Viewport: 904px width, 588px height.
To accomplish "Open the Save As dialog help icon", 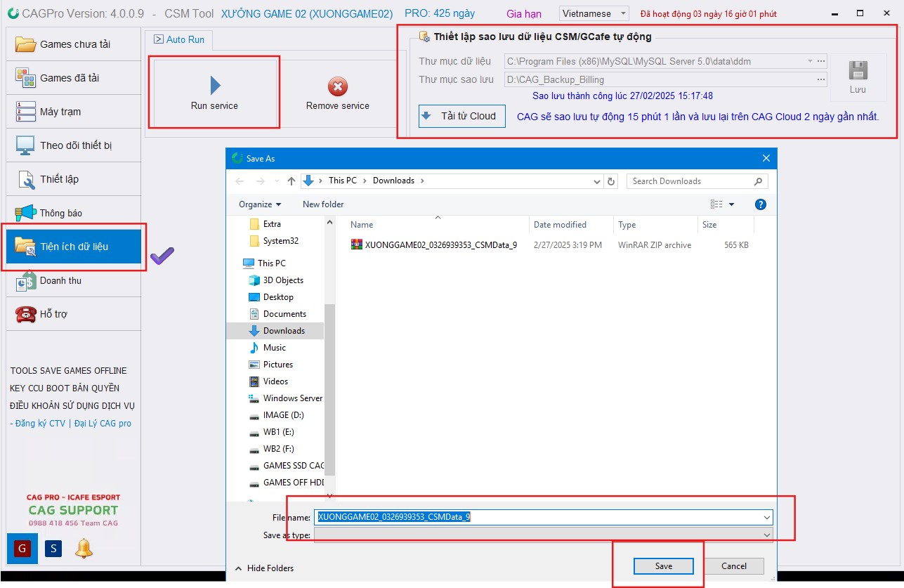I will (x=760, y=204).
